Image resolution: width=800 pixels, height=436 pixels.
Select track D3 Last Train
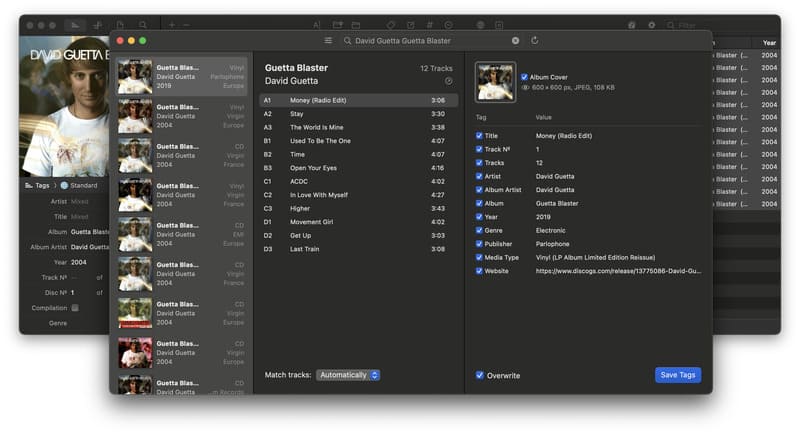pos(359,249)
